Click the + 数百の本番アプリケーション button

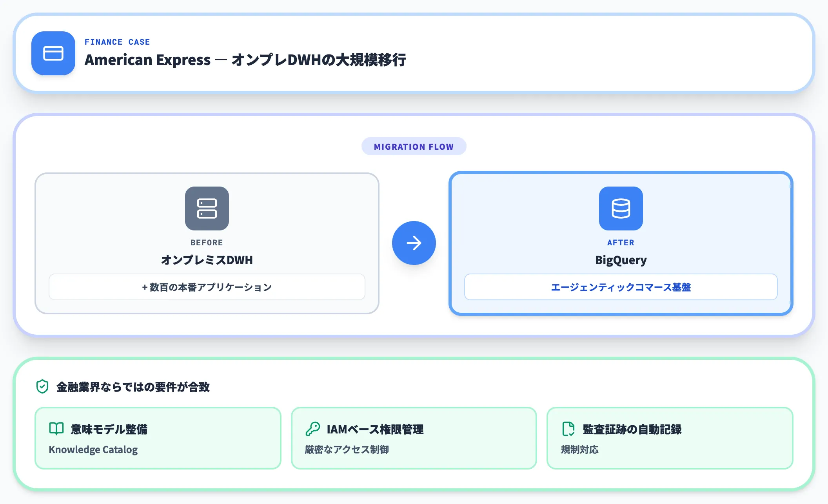click(207, 287)
